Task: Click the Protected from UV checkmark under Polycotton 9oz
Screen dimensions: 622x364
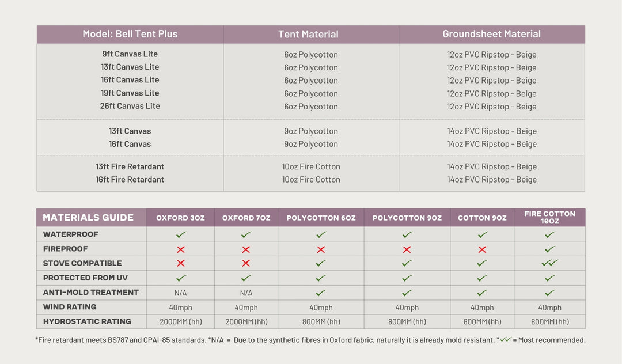Action: click(x=407, y=278)
